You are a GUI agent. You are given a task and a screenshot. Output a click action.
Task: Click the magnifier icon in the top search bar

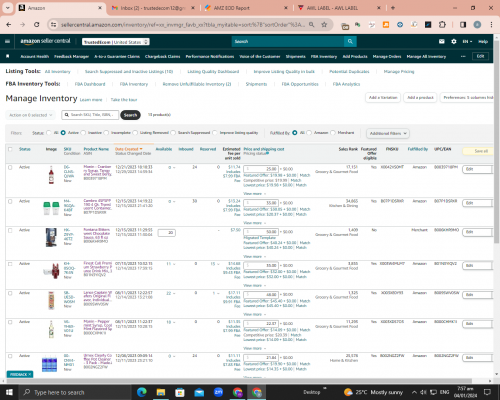350,41
